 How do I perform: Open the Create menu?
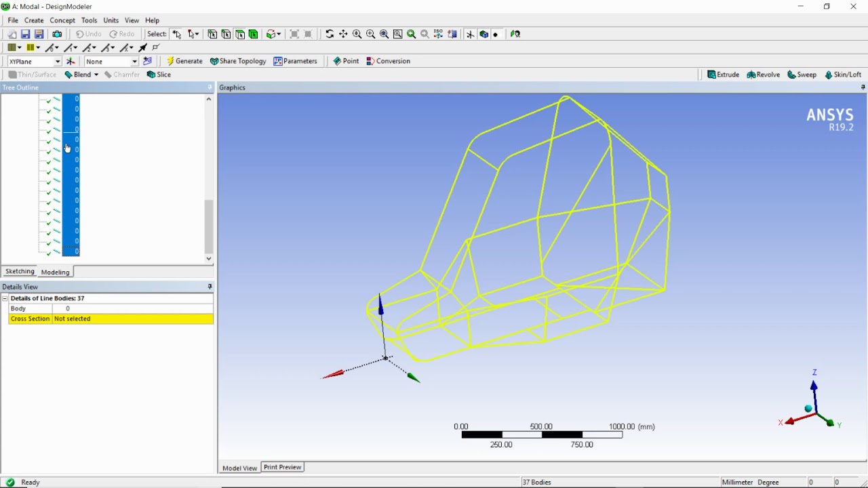(x=34, y=20)
